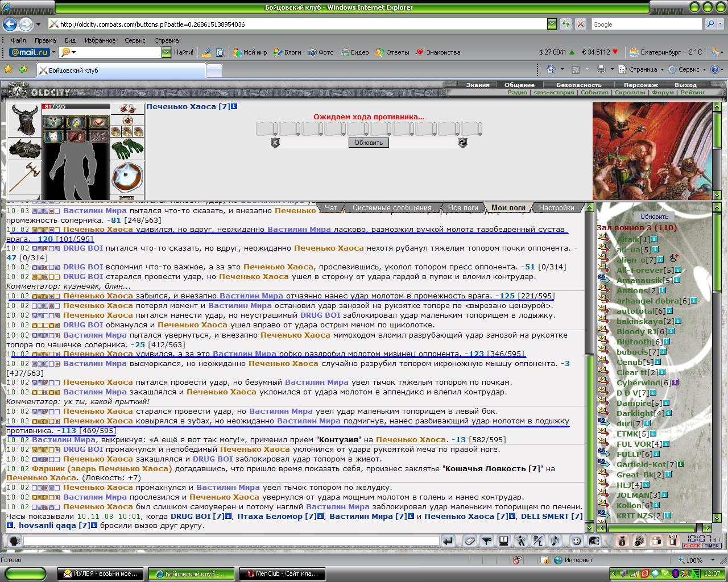Toggle the TIMER mode label
Image resolution: width=728 pixels, height=582 pixels.
(712, 546)
